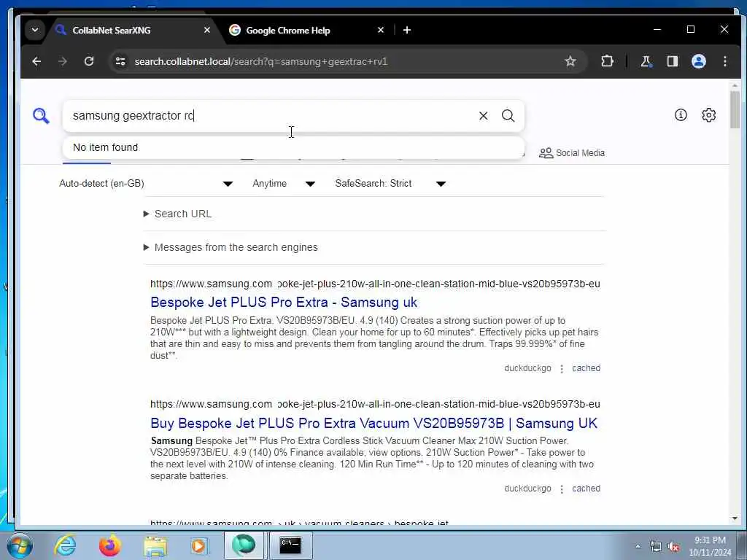This screenshot has width=747, height=560.
Task: View site information icon in address bar
Action: (x=120, y=61)
